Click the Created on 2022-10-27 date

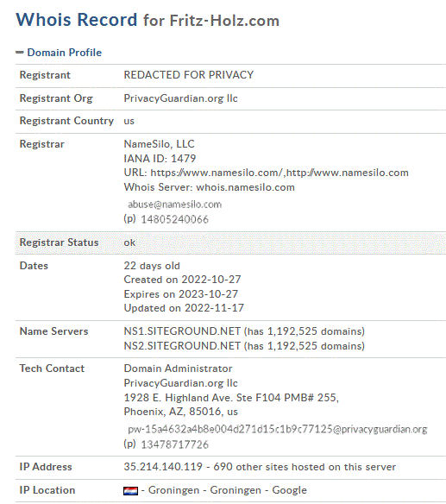click(182, 280)
